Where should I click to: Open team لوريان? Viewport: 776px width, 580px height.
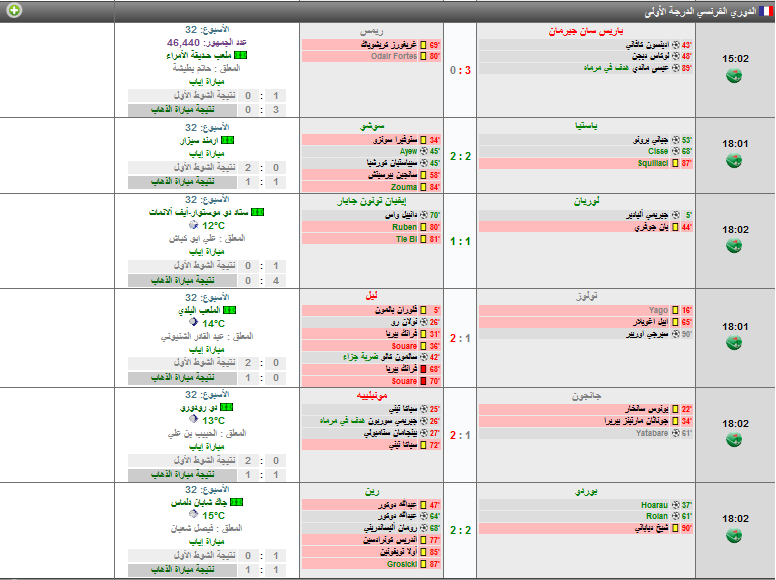[x=586, y=201]
